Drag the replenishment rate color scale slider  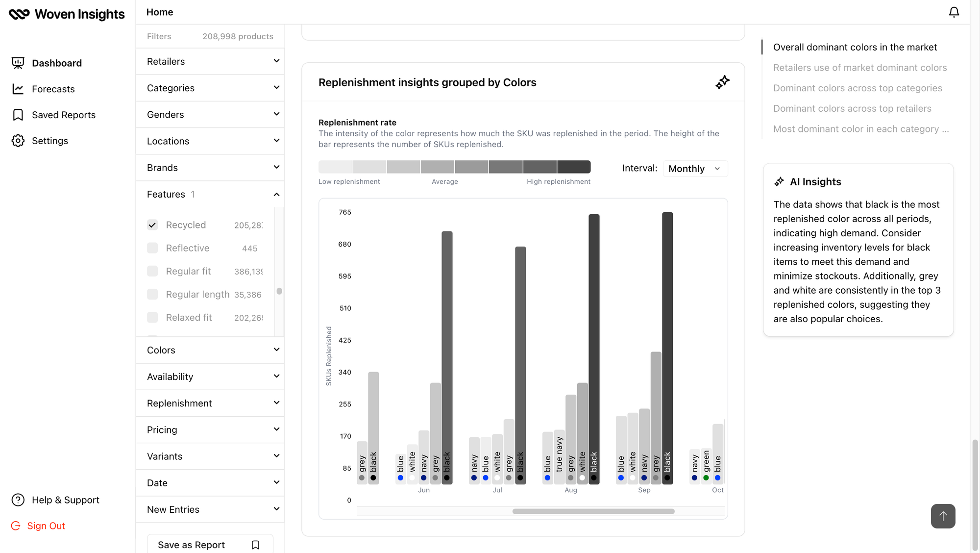click(x=454, y=166)
